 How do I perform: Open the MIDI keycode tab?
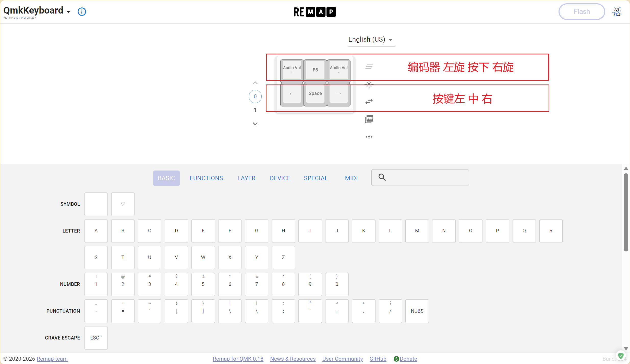[351, 178]
